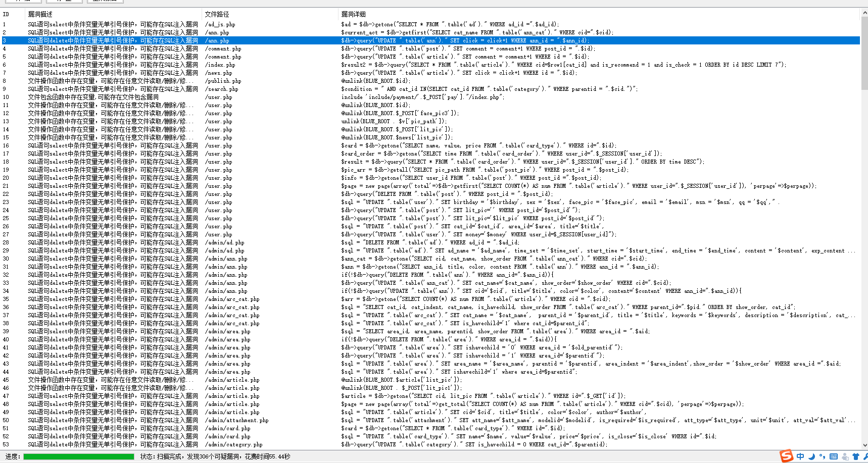Open the Sogou user account icon
The width and height of the screenshot is (868, 463).
click(845, 456)
